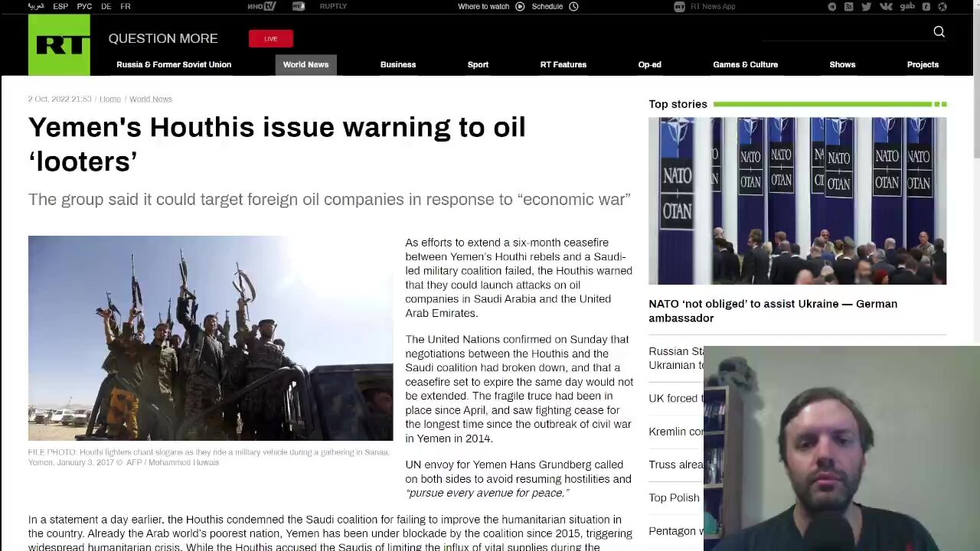Open the NATO OTAN top story image

[x=797, y=201]
